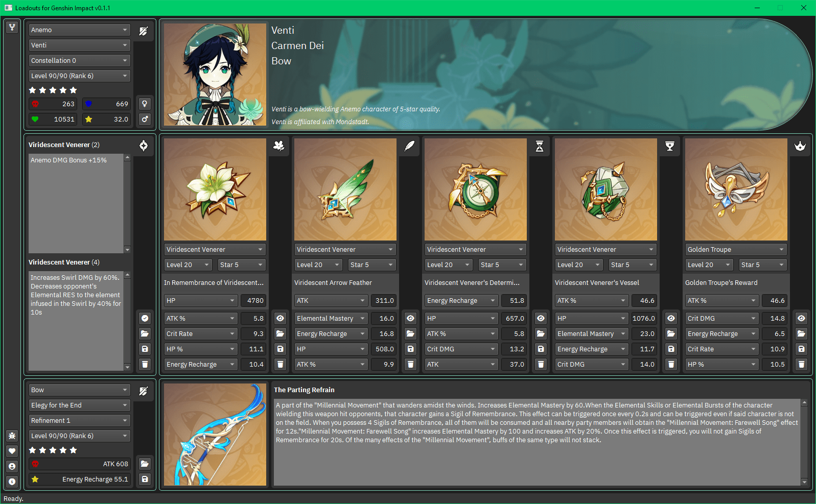Click the feather ATK value field 311.0
Viewport: 816px width, 504px height.
point(383,300)
